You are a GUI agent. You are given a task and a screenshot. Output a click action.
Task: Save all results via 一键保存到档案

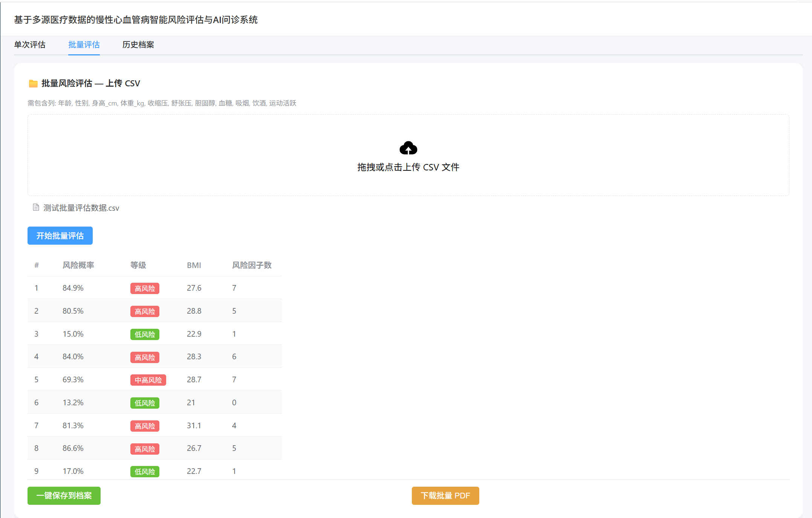(x=64, y=495)
